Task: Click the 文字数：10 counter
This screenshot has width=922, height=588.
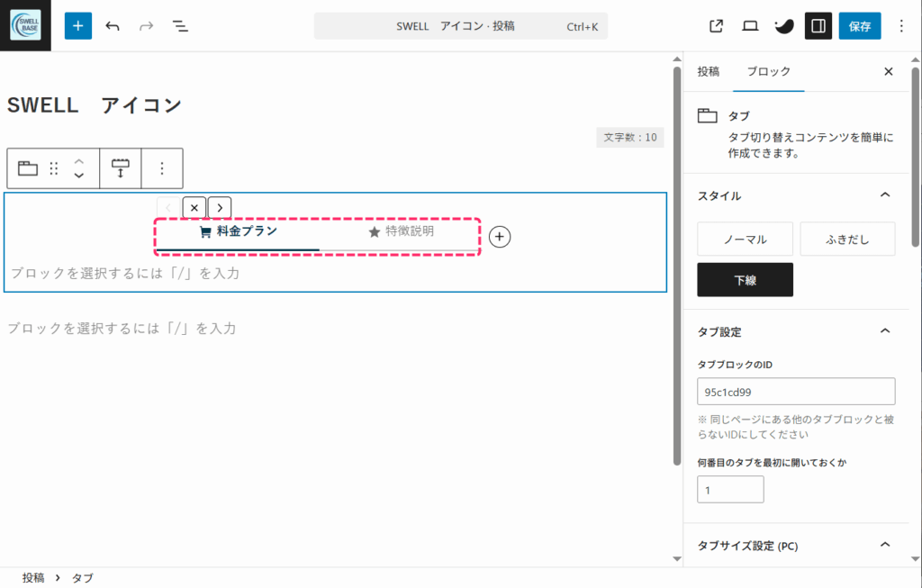Action: tap(630, 138)
